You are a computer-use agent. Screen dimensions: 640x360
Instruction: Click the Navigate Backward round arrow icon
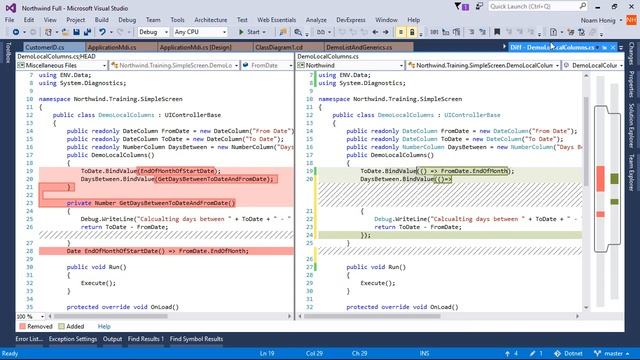(x=16, y=32)
